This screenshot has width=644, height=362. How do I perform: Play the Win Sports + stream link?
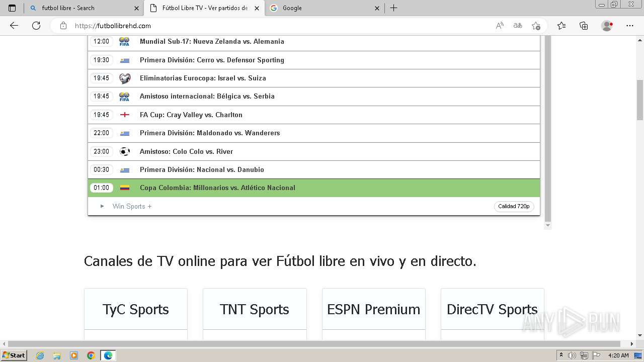(x=132, y=206)
